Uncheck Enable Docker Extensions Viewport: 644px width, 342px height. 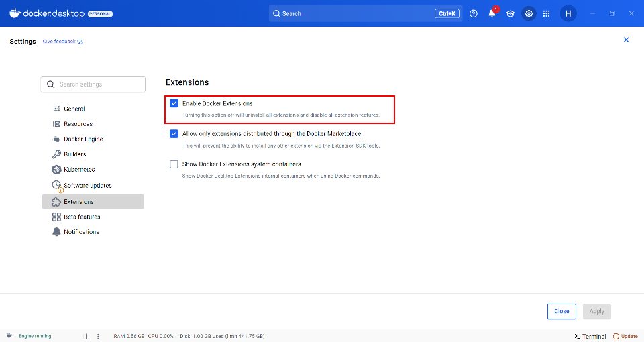[x=174, y=103]
